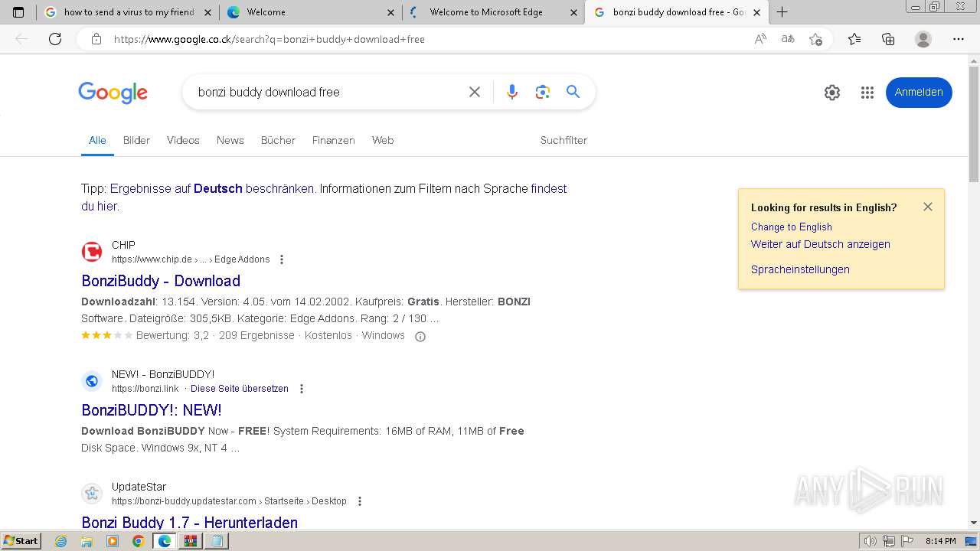
Task: Close the English results notice
Action: [928, 207]
